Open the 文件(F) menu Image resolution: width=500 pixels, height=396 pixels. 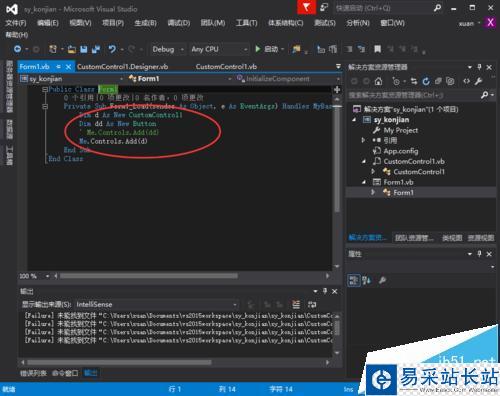(x=16, y=23)
